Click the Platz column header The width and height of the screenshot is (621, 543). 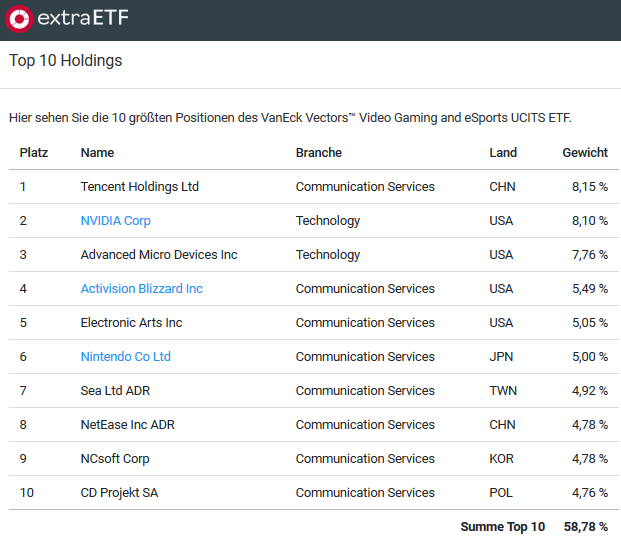coord(34,152)
